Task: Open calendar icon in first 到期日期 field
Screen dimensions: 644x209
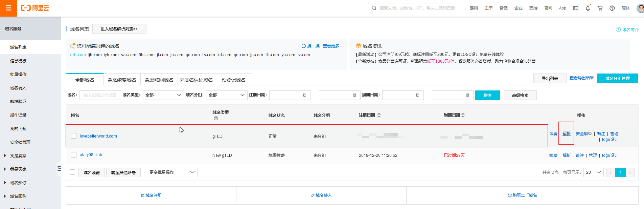Action: coord(418,95)
